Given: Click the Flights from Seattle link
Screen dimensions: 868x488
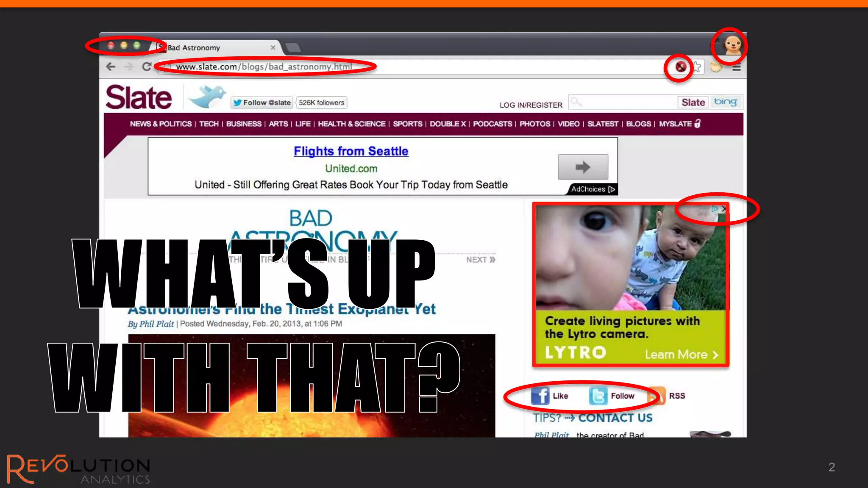Looking at the screenshot, I should point(351,151).
